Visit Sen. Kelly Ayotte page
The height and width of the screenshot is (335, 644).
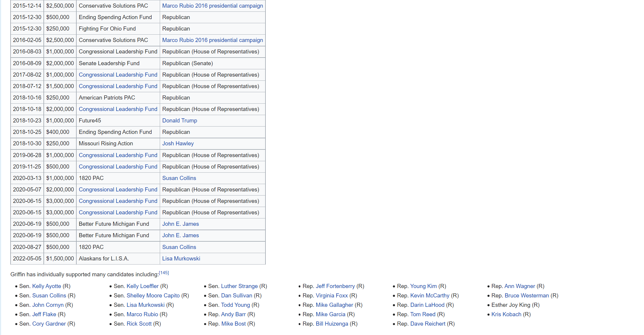tap(47, 286)
